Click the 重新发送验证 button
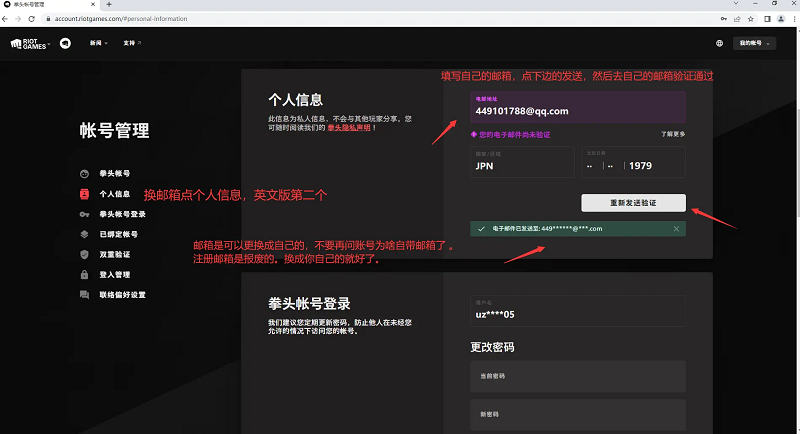 633,203
